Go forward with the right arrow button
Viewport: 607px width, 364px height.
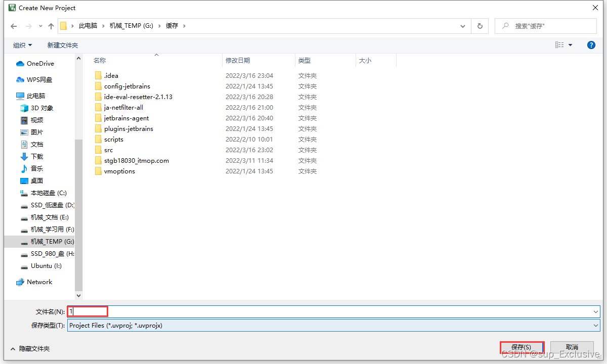coord(29,26)
